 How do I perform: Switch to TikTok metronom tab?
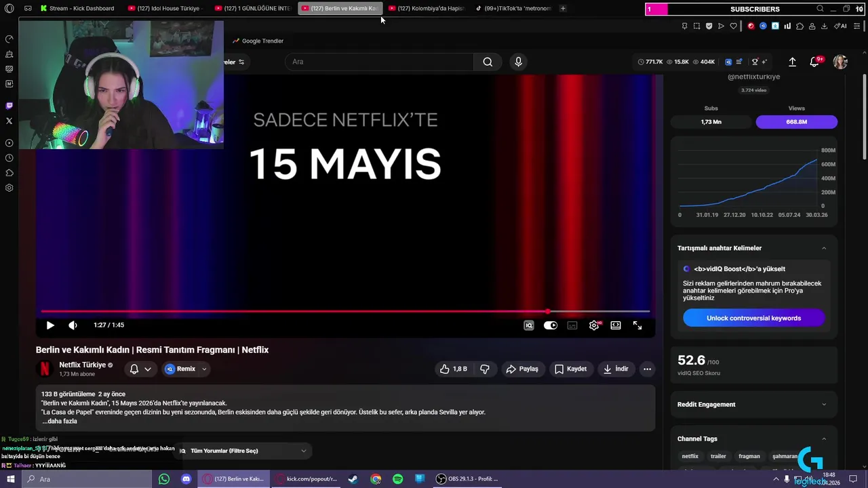(x=513, y=8)
